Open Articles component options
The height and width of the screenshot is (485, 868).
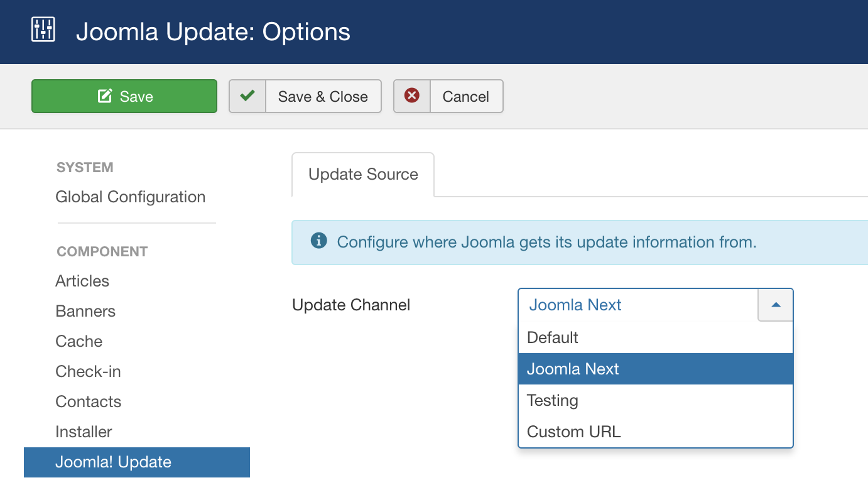pyautogui.click(x=82, y=281)
